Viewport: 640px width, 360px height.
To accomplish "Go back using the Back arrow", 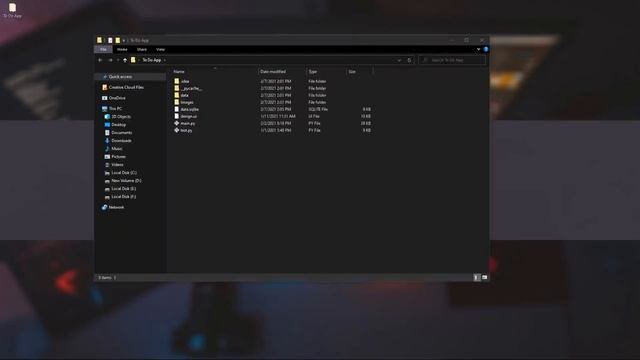I will [100, 60].
